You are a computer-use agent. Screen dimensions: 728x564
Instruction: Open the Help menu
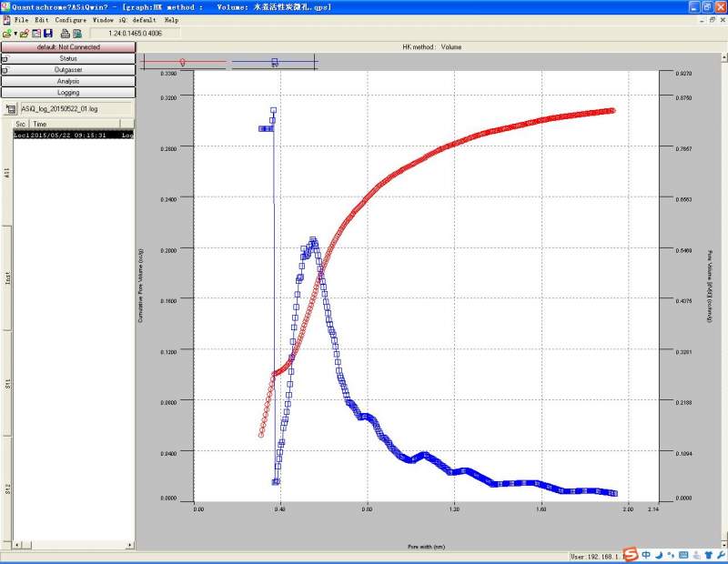pos(171,20)
